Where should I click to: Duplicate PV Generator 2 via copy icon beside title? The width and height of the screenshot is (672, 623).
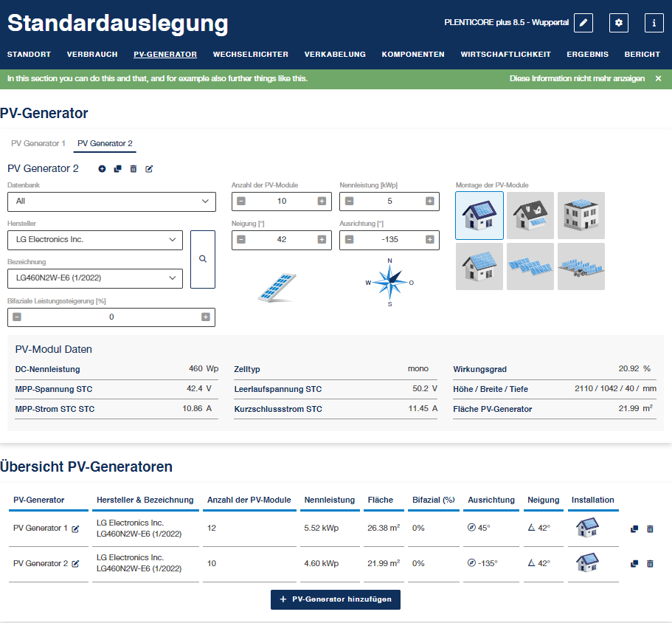point(118,169)
